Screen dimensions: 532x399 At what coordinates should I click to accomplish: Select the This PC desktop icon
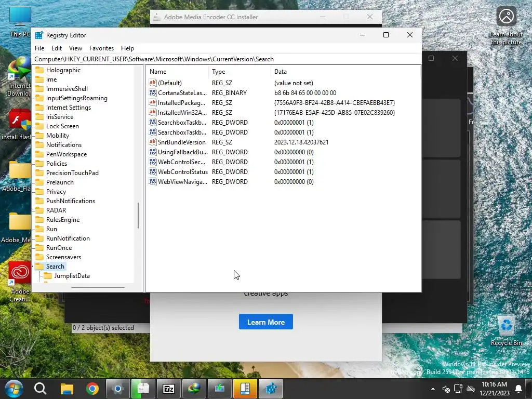20,21
